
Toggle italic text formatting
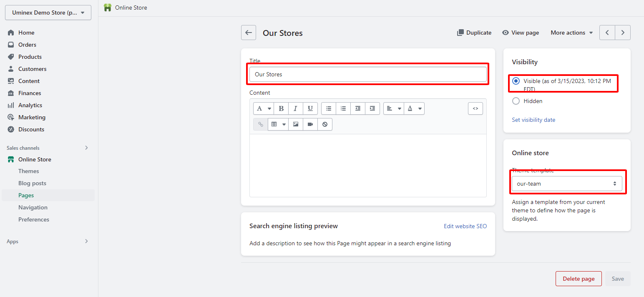pyautogui.click(x=295, y=108)
